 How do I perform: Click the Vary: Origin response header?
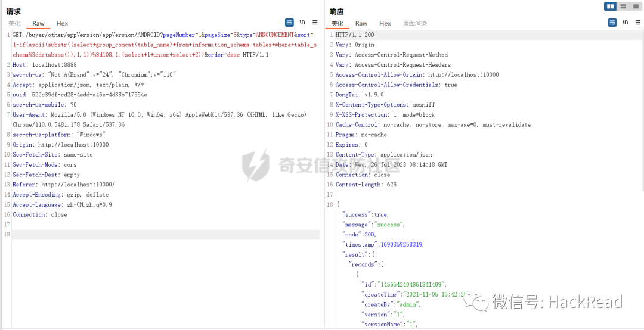355,45
